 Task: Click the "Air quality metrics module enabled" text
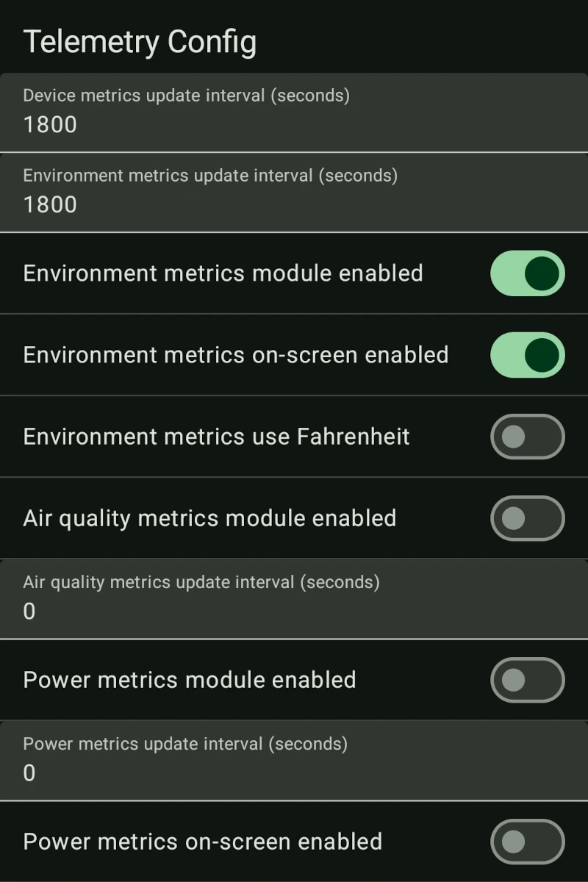tap(209, 518)
